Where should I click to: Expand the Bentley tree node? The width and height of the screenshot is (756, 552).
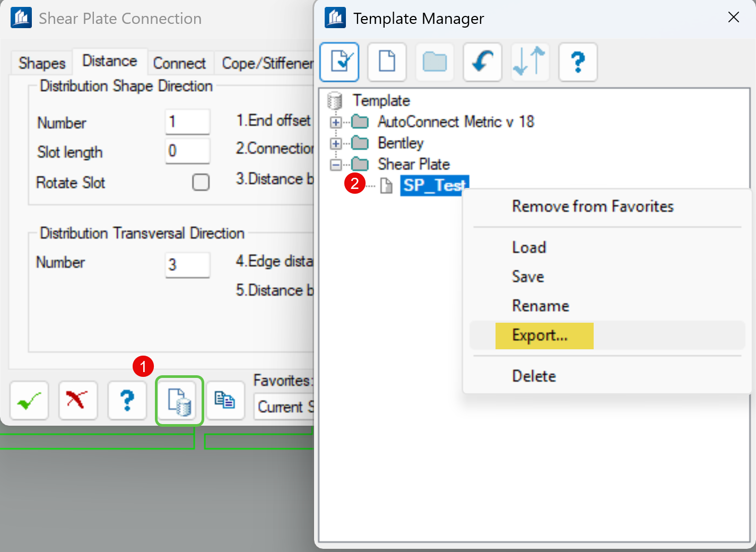point(335,144)
